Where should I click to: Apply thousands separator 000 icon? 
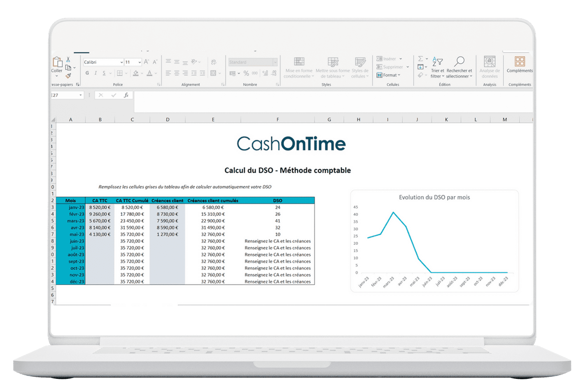point(255,73)
